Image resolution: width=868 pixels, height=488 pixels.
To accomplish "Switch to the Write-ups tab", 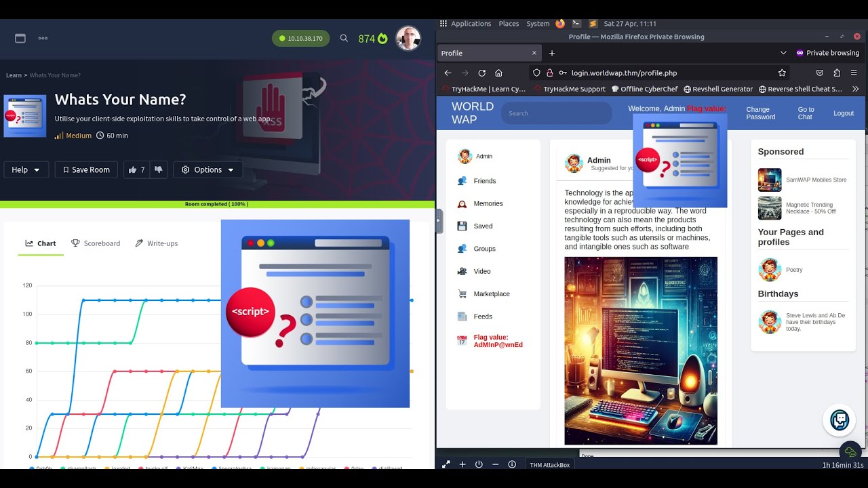I will (156, 243).
